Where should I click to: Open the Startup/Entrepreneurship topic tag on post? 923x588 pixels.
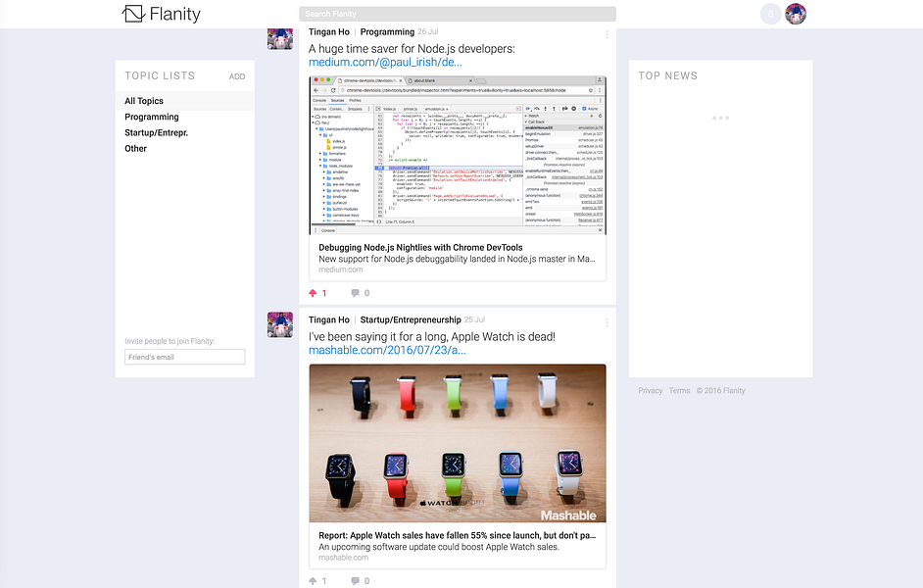tap(411, 319)
